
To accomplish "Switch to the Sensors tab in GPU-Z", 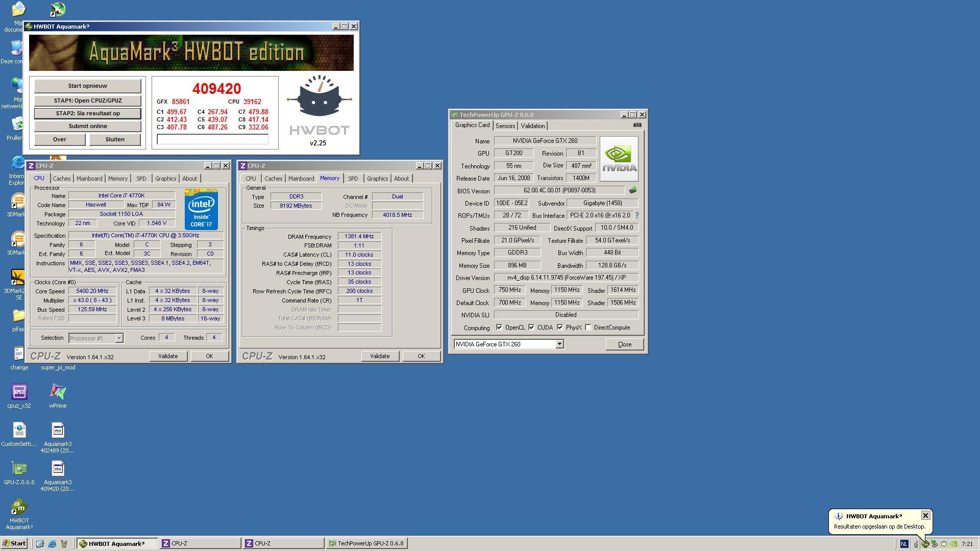I will [x=505, y=126].
